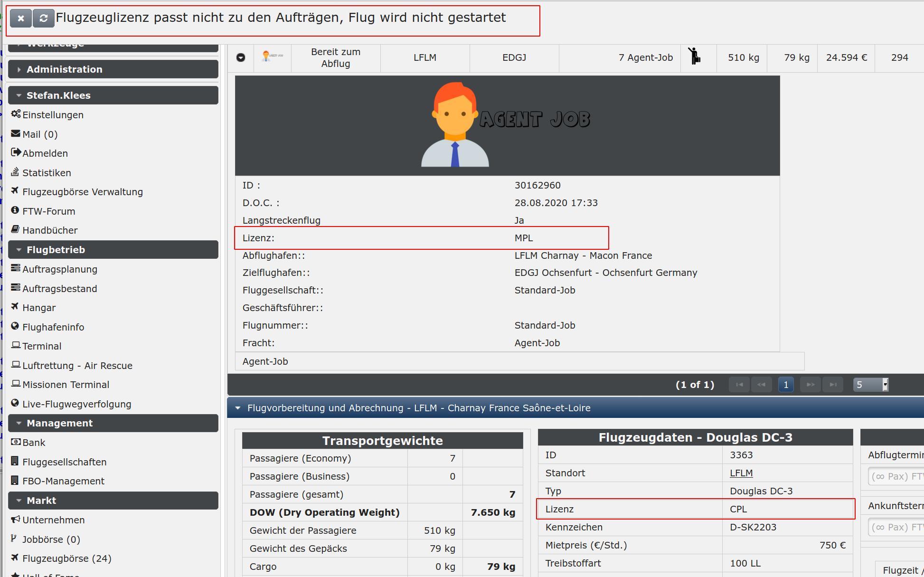
Task: Click the LFLM Standort link
Action: [x=741, y=473]
